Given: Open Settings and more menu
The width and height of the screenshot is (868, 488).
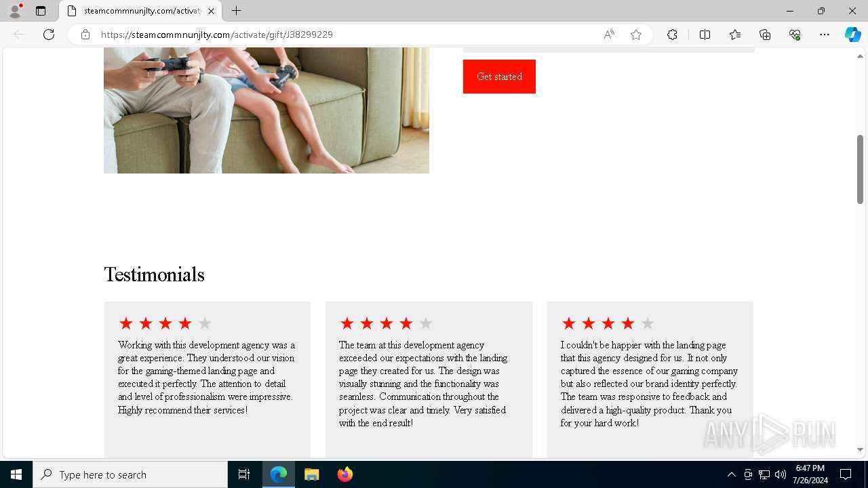Looking at the screenshot, I should click(x=825, y=35).
